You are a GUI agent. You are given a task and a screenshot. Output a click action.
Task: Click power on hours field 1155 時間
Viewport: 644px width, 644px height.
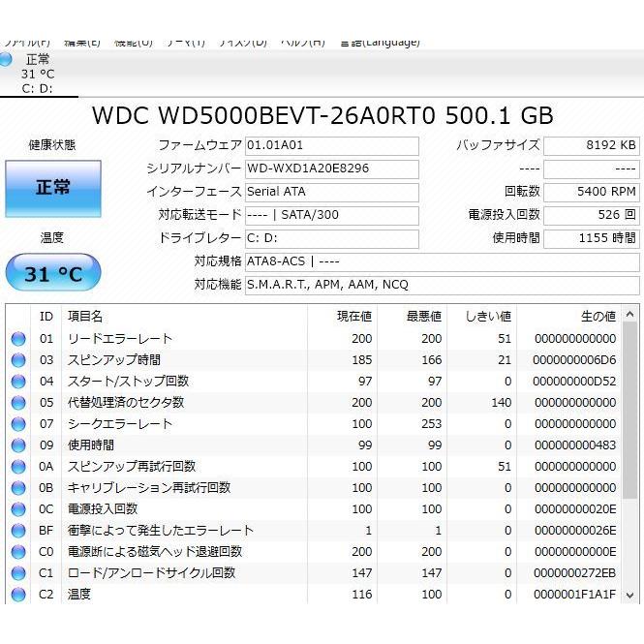tap(592, 238)
